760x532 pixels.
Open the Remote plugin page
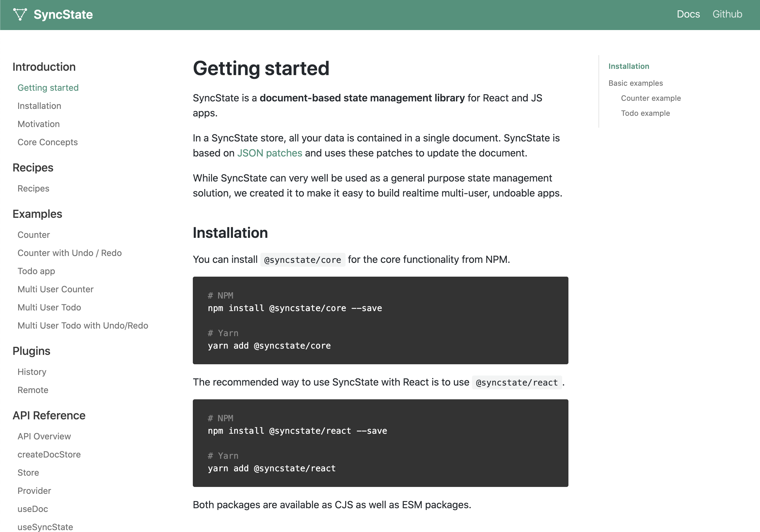[x=33, y=390]
